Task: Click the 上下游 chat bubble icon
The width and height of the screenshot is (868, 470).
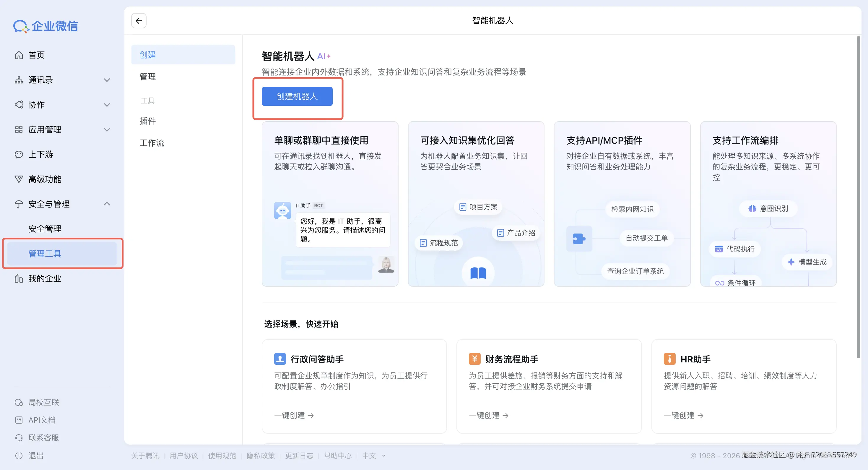Action: (19, 154)
